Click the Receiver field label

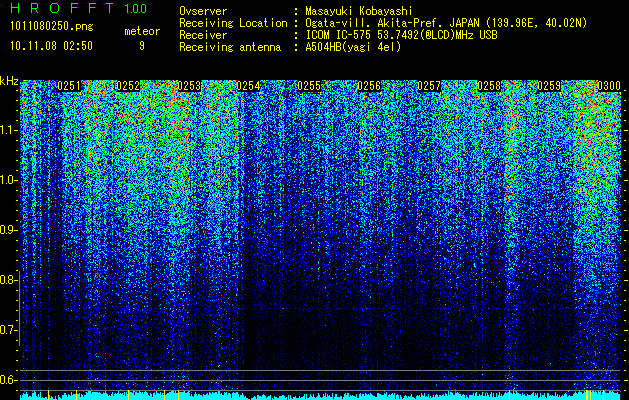point(203,35)
